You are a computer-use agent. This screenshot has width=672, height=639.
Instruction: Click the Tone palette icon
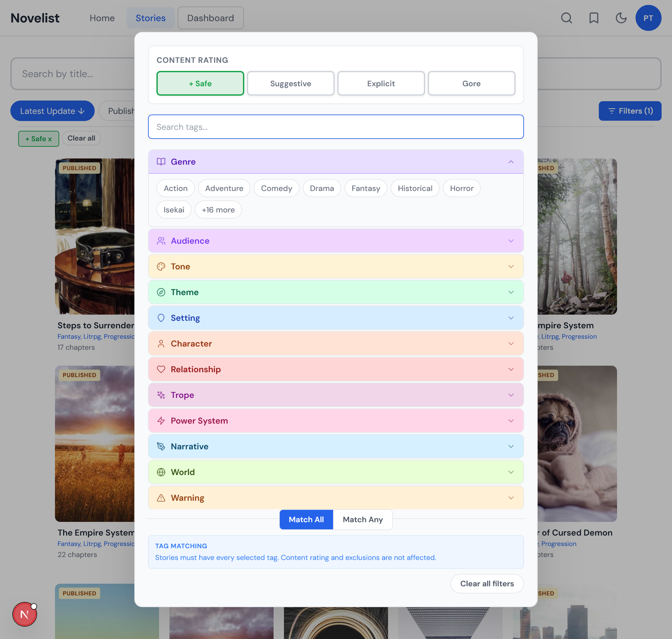160,266
